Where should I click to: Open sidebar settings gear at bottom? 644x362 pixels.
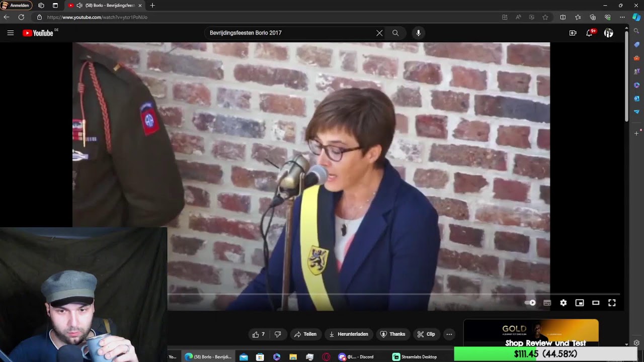pyautogui.click(x=636, y=343)
